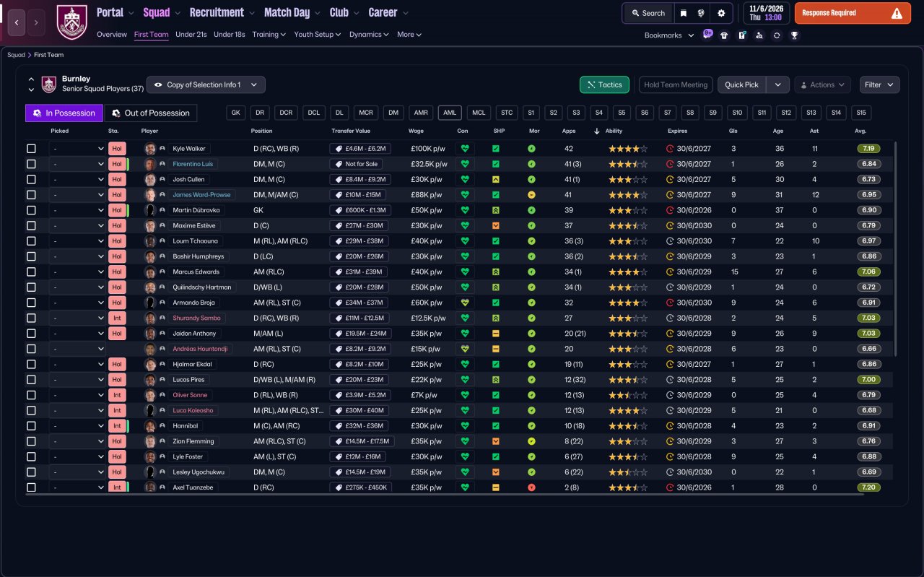Tick the checkbox for Lyle Foster
Screen dimensions: 924x577
pyautogui.click(x=31, y=456)
